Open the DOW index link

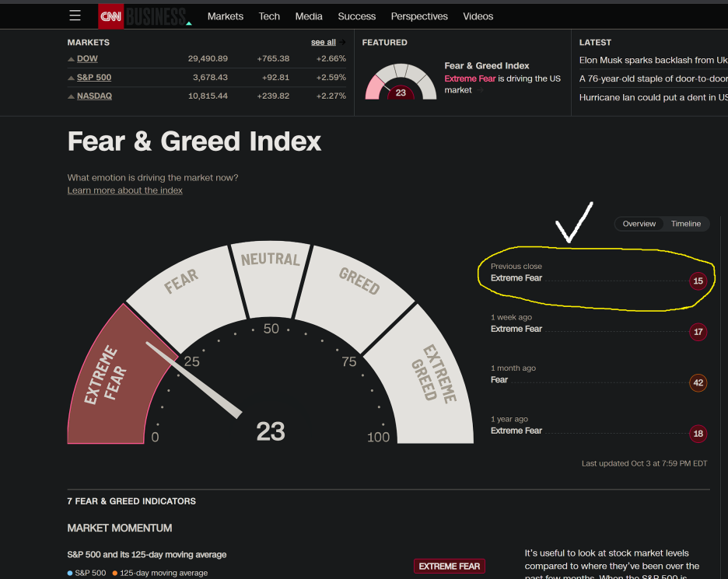(87, 58)
